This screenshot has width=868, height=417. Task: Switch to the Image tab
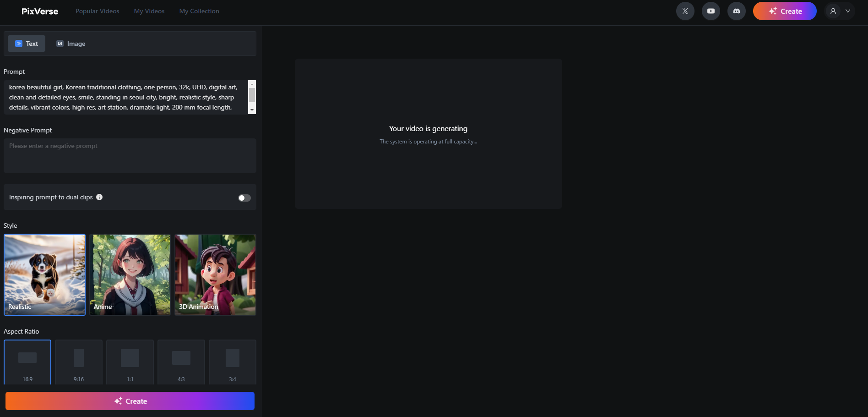coord(71,44)
